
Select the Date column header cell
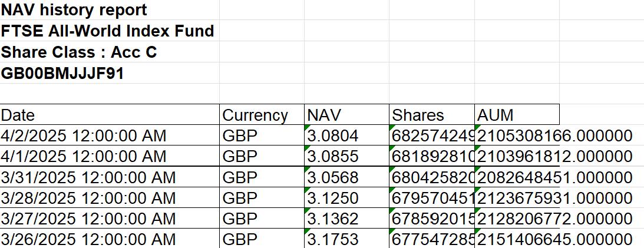click(x=110, y=114)
